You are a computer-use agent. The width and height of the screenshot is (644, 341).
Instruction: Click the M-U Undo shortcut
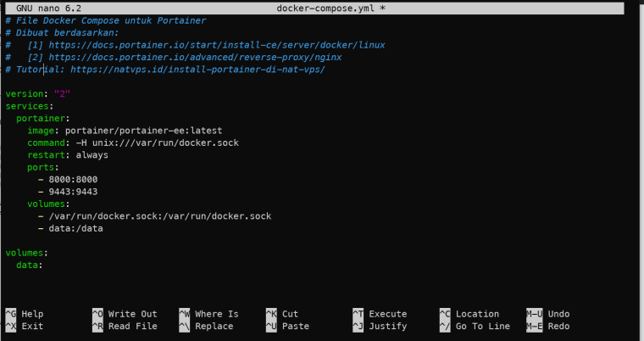point(548,314)
